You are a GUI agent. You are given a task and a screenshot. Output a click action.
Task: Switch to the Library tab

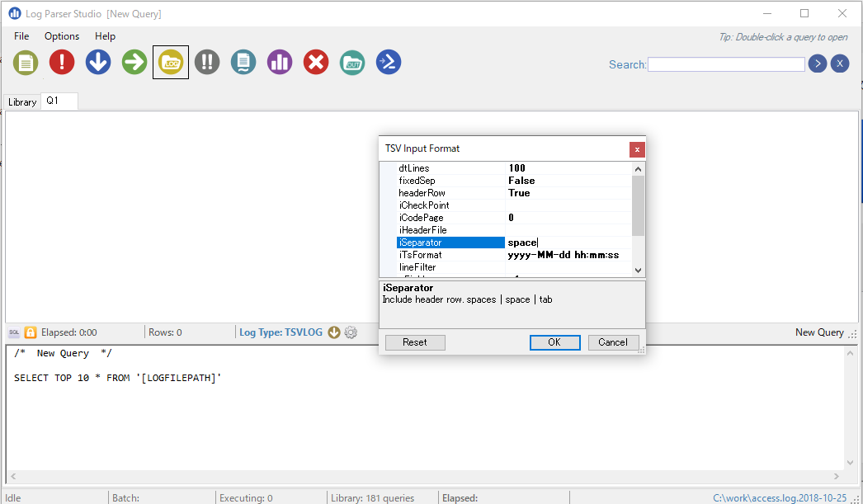pos(22,101)
